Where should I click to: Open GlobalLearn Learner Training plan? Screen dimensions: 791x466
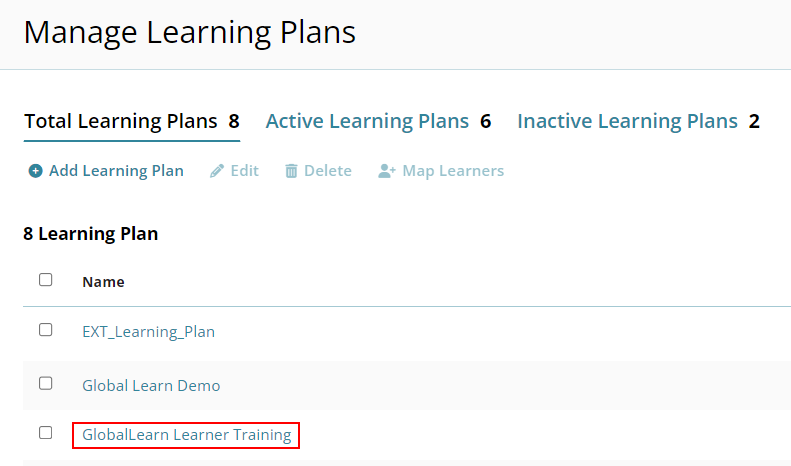(x=187, y=435)
